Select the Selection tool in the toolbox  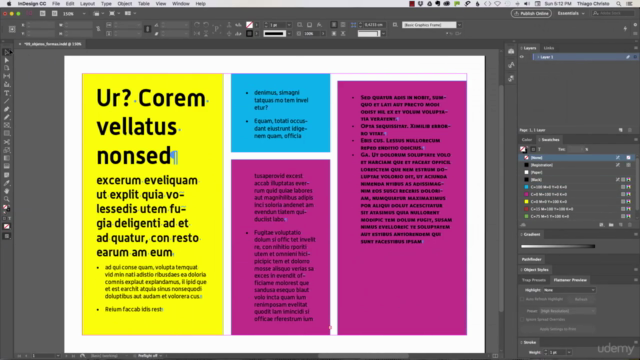(7, 52)
